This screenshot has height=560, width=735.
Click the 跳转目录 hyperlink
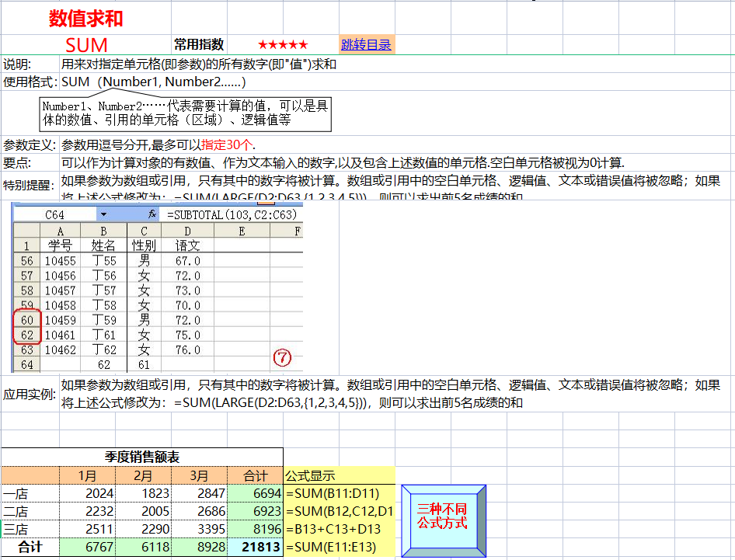point(366,44)
